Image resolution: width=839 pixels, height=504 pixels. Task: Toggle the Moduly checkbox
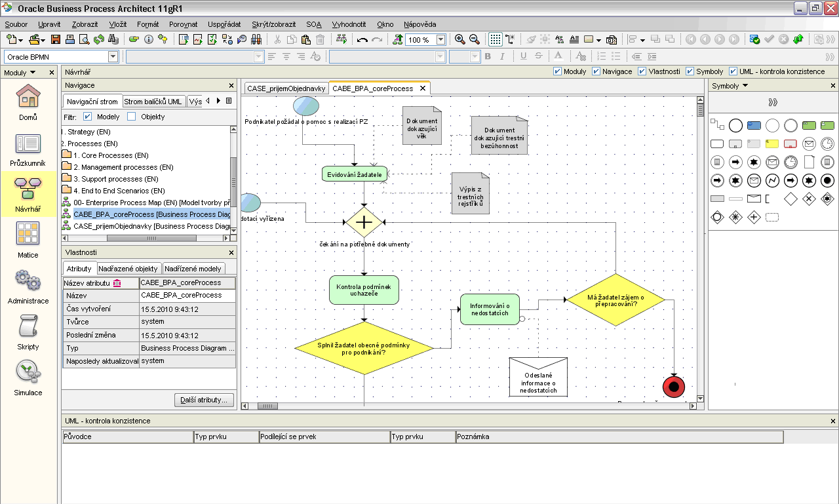coord(557,71)
